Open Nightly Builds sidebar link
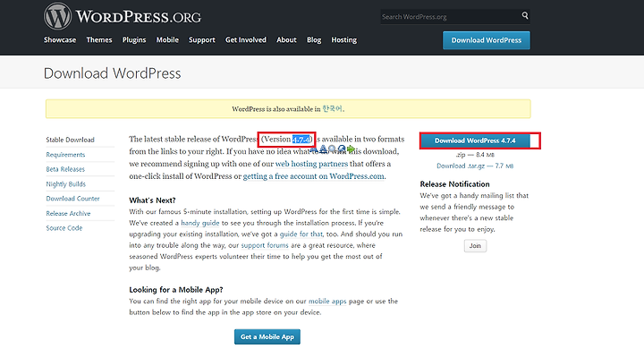 pyautogui.click(x=65, y=183)
